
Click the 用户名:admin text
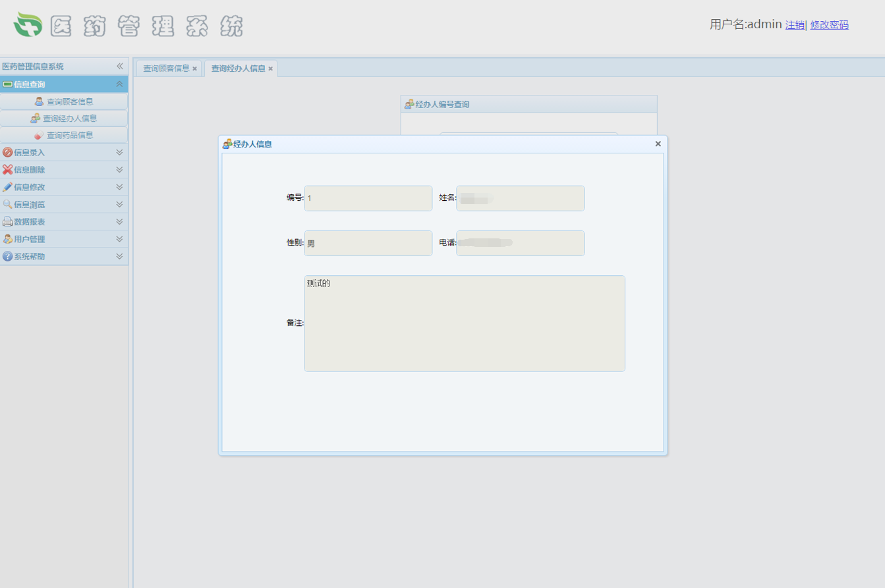coord(745,24)
